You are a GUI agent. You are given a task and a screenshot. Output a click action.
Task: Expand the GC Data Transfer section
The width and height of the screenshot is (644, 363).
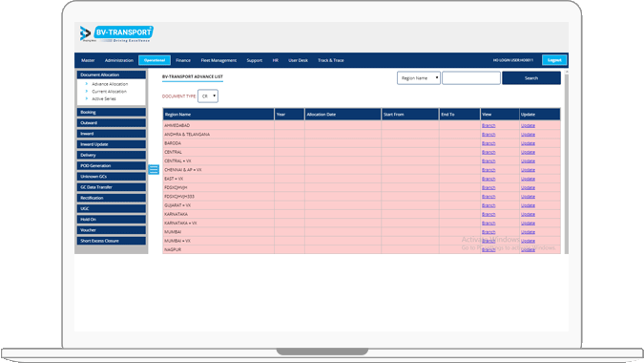(x=112, y=187)
